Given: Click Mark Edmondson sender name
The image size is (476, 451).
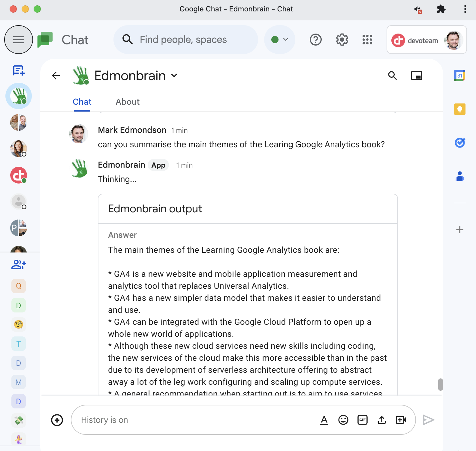Looking at the screenshot, I should coord(132,130).
